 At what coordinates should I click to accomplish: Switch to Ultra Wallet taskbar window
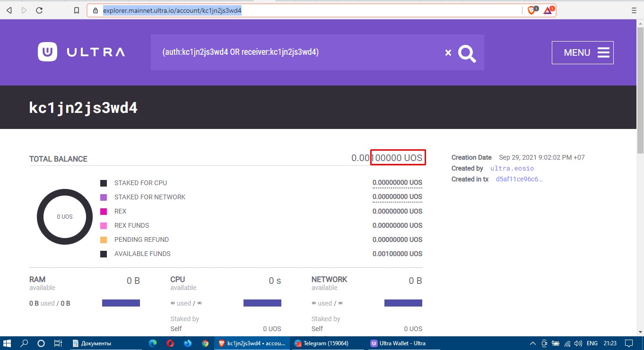pyautogui.click(x=403, y=343)
